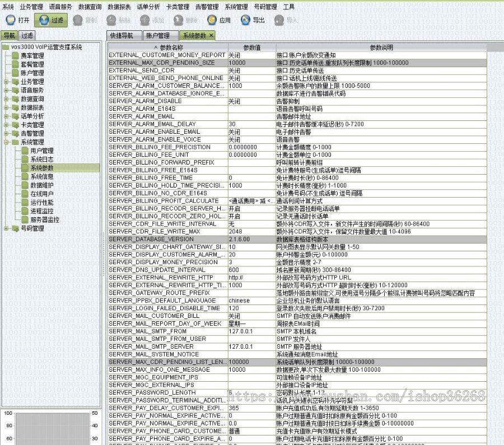Image resolution: width=504 pixels, height=445 pixels.
Task: Expand the 业务管理 tree node
Action: pyautogui.click(x=6, y=82)
